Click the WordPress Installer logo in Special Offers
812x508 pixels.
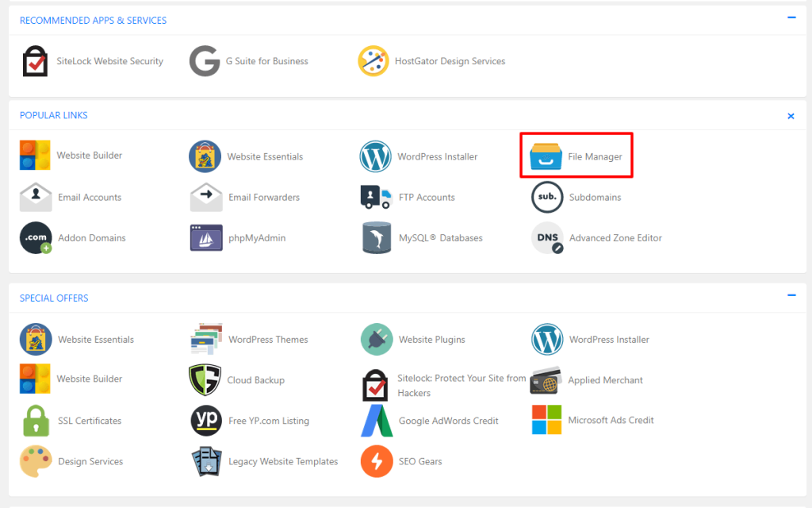547,339
